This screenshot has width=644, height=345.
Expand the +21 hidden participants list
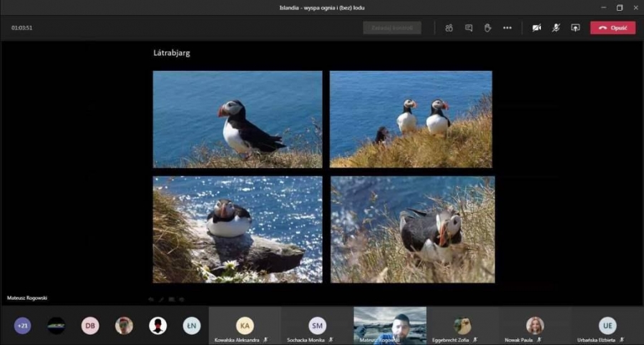click(x=23, y=326)
